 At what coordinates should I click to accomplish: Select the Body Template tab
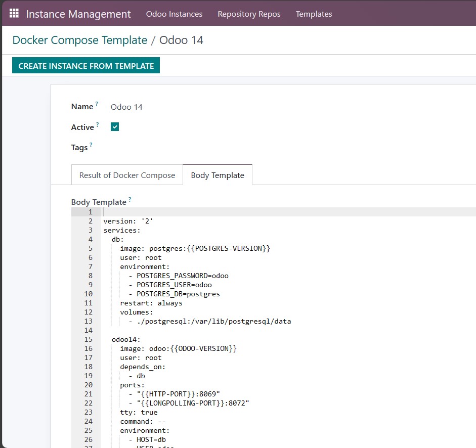(218, 175)
